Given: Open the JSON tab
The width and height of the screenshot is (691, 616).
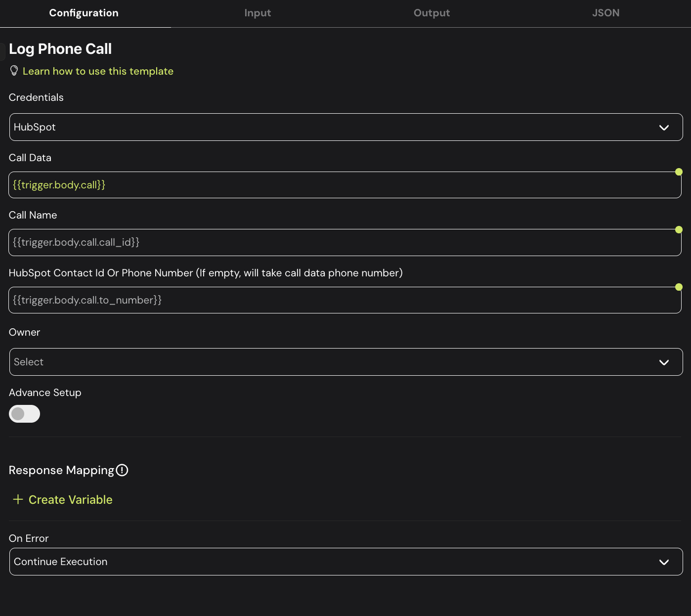Looking at the screenshot, I should 605,13.
